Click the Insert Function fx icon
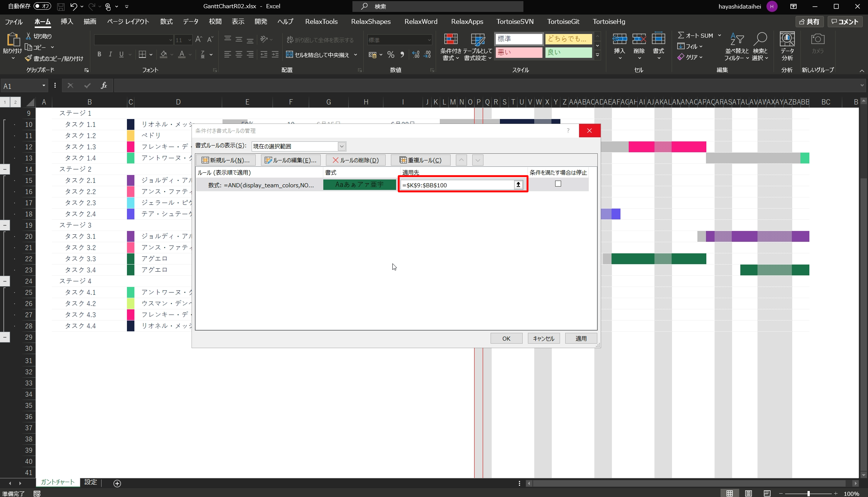 coord(104,86)
